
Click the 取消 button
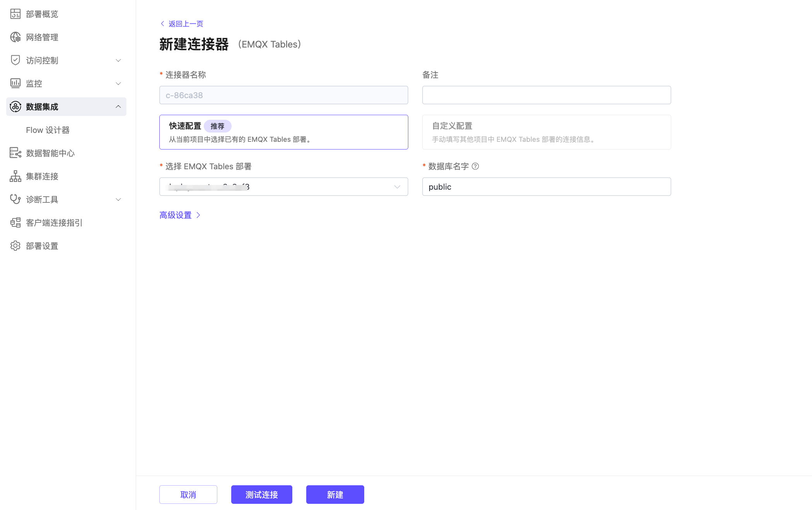188,495
